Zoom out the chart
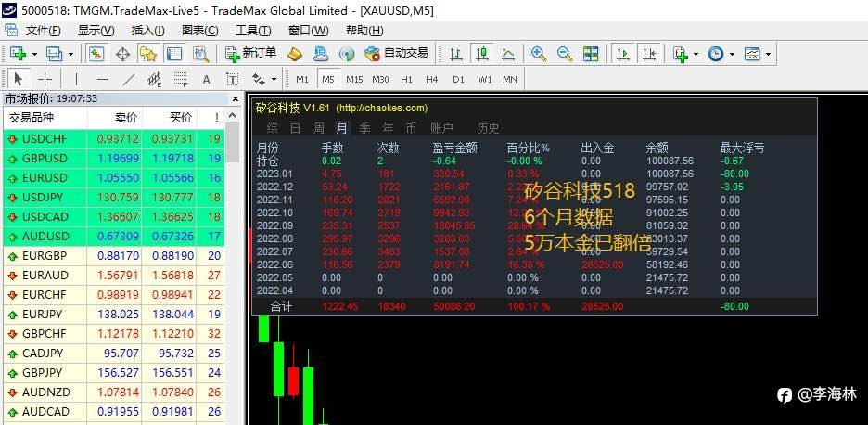 pos(565,54)
